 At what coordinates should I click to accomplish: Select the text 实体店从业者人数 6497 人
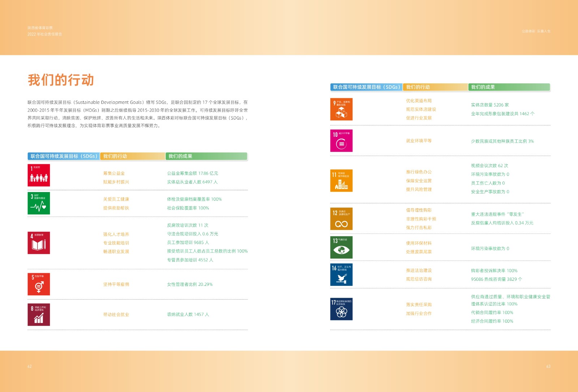coord(192,182)
